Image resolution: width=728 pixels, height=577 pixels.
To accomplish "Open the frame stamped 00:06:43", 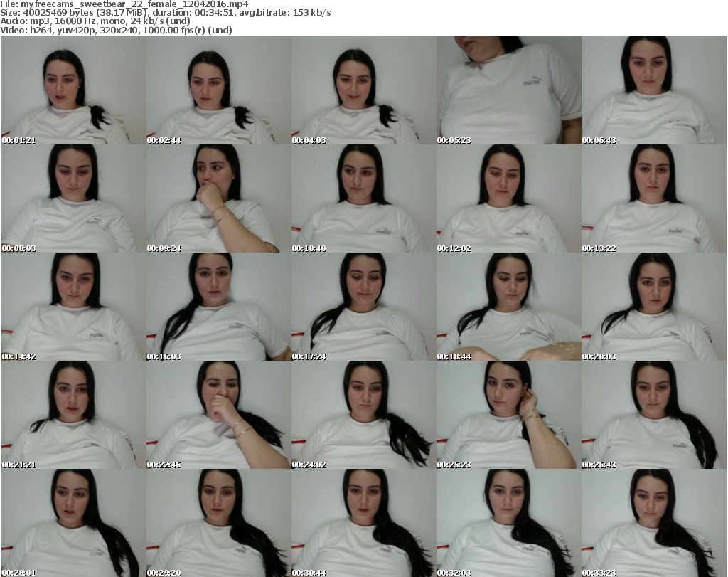I will pos(654,90).
